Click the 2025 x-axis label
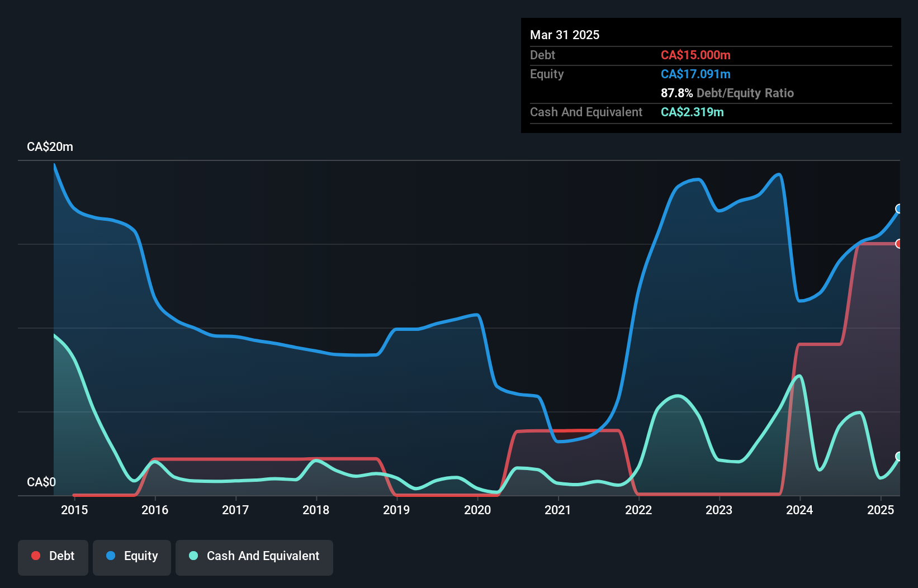The height and width of the screenshot is (588, 918). coord(881,510)
